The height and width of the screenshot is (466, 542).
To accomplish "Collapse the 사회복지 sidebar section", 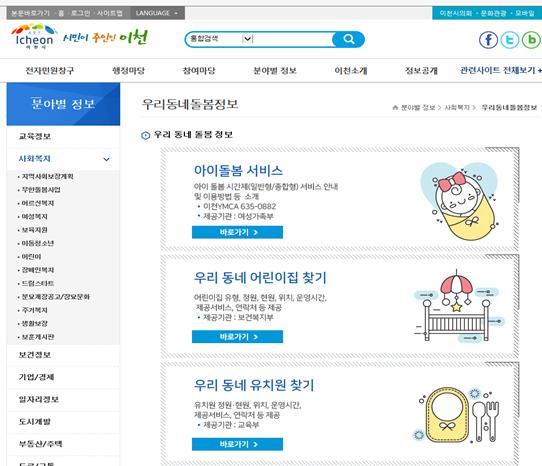I will click(x=106, y=159).
